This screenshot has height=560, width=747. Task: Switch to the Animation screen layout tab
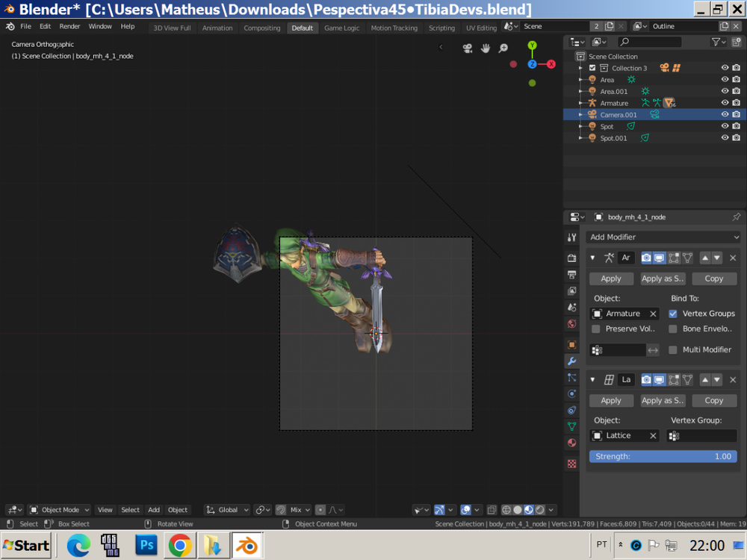pos(217,27)
